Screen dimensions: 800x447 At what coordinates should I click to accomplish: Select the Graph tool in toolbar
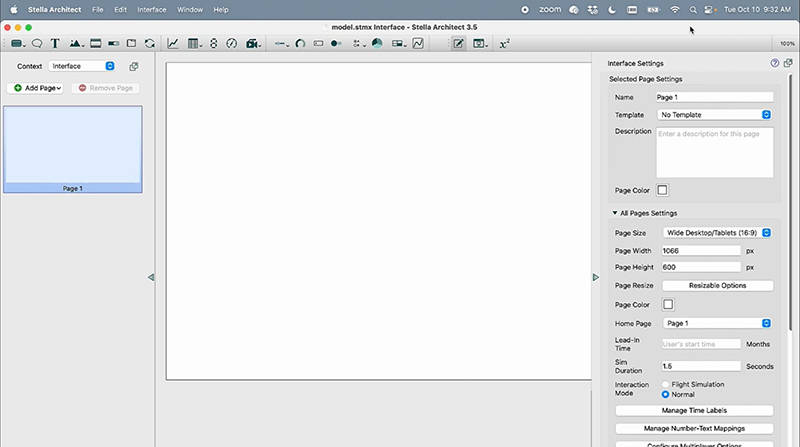click(173, 44)
